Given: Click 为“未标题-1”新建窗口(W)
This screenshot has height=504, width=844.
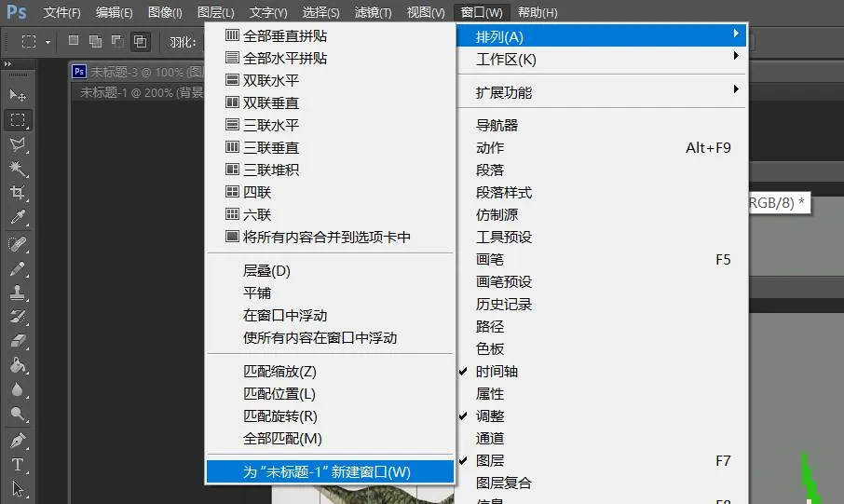Looking at the screenshot, I should tap(330, 471).
